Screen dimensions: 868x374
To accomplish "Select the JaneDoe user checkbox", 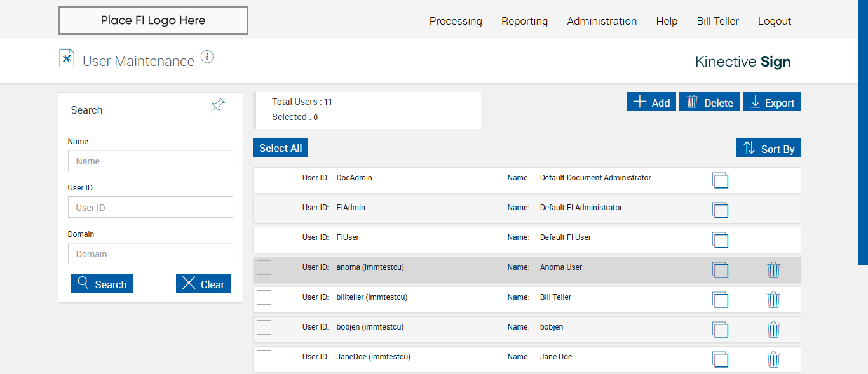I will point(264,357).
